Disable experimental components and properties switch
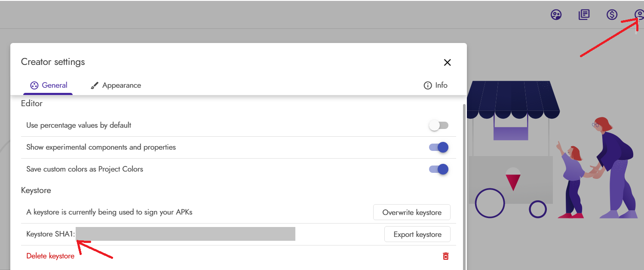The height and width of the screenshot is (270, 644). point(439,147)
